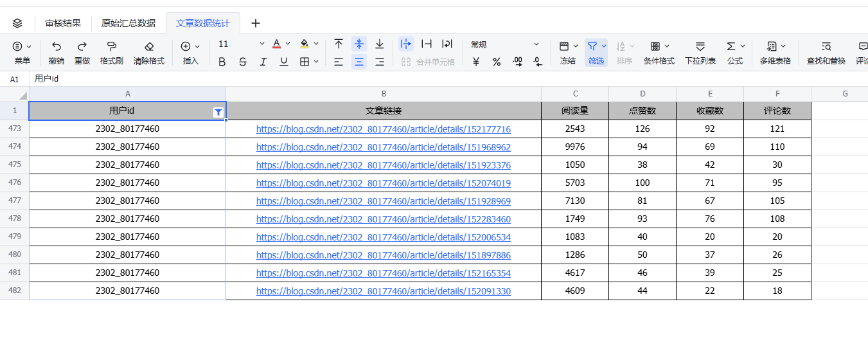Open article link ending 152091330
Screen dimensions: 868x351
point(384,291)
